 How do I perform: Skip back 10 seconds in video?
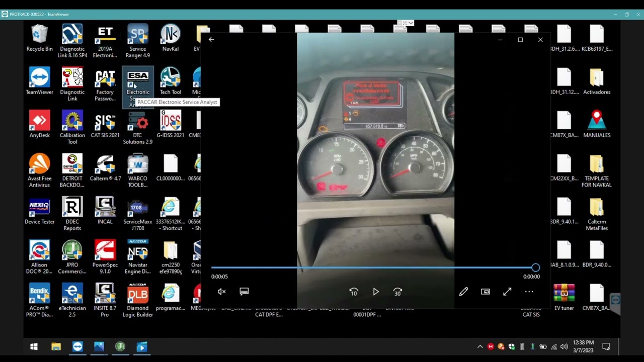click(x=354, y=292)
